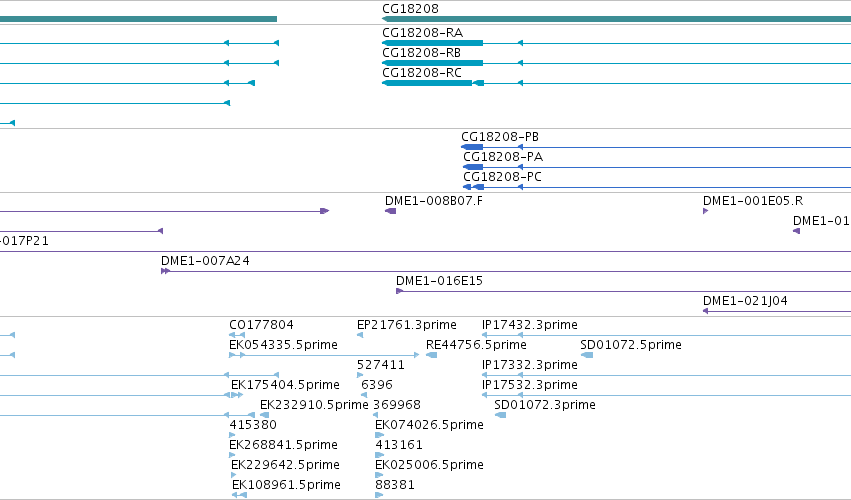Click the IP17532.3prime label
This screenshot has width=851, height=500.
530,385
